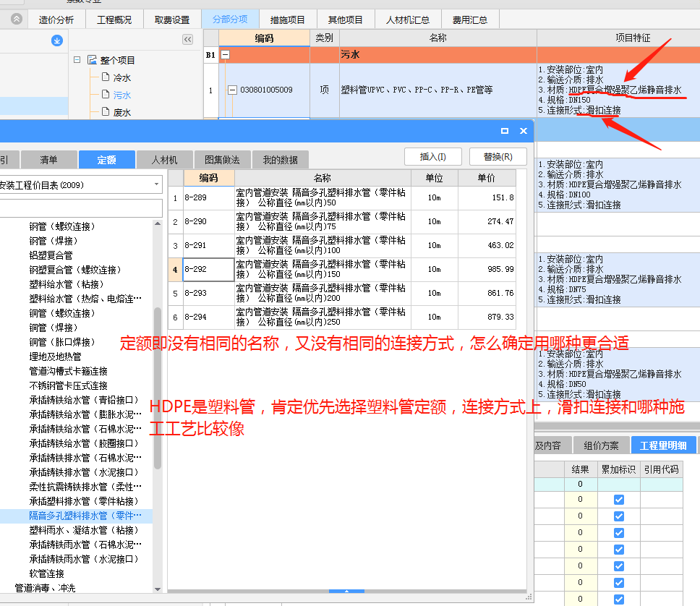Select 埋地及地热管 category

[x=56, y=357]
